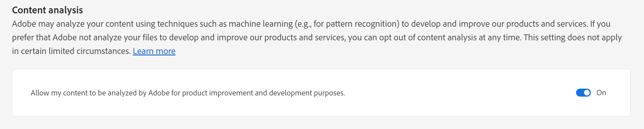This screenshot has height=129, width=644.
Task: Click the Content analysis heading
Action: point(47,10)
